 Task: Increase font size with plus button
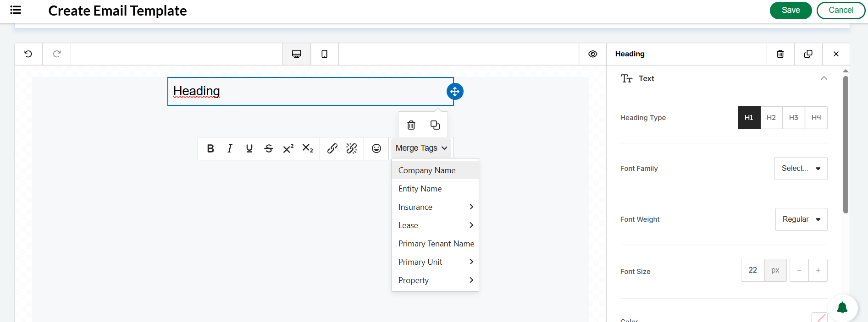818,270
